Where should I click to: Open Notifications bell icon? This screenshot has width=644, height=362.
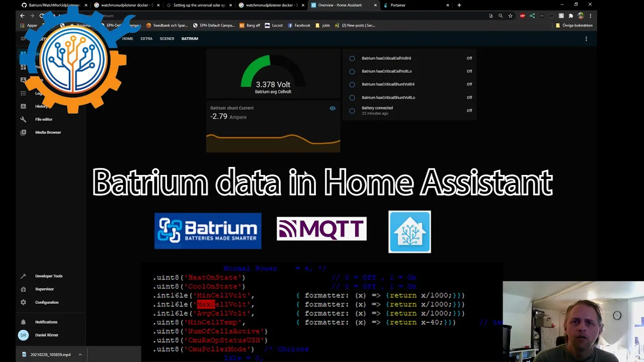point(23,322)
